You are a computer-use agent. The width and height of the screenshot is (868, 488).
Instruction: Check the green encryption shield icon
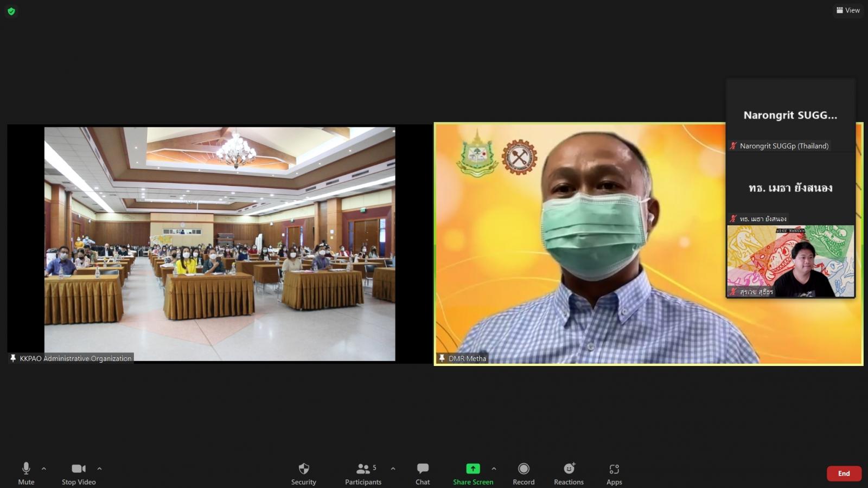coord(11,11)
